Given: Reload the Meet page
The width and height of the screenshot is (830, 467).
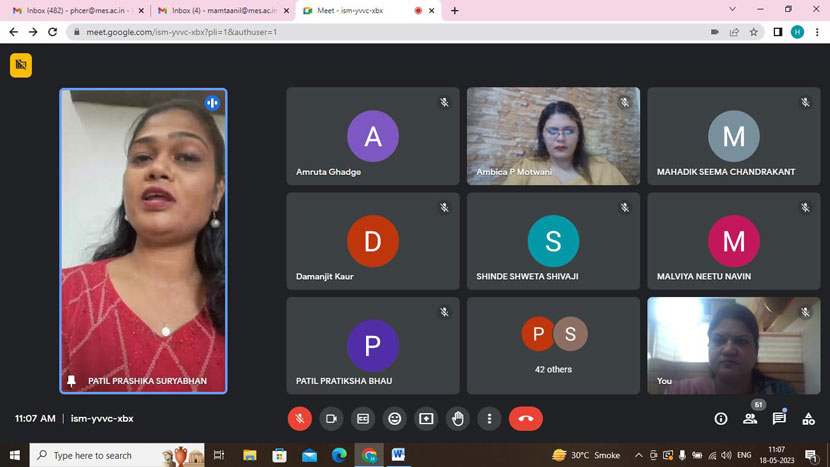Looking at the screenshot, I should [52, 32].
